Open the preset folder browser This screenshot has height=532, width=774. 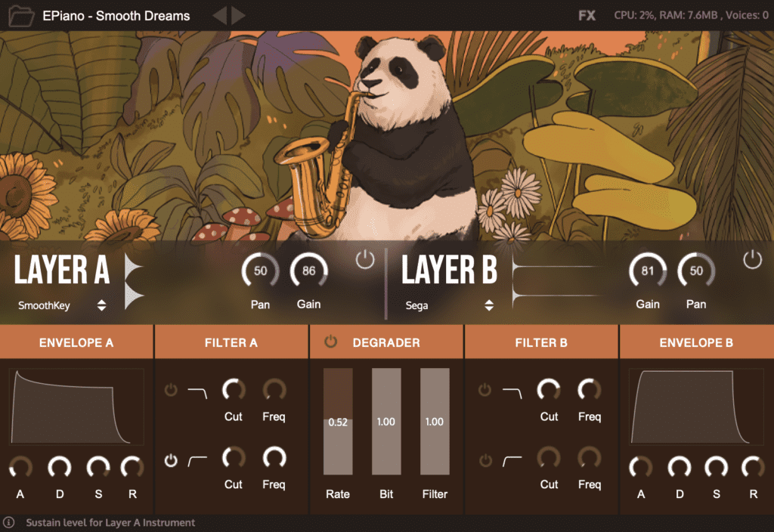pyautogui.click(x=21, y=15)
